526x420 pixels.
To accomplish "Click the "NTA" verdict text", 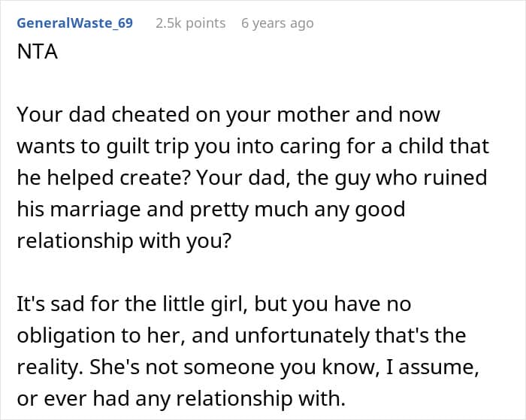I will pos(38,54).
